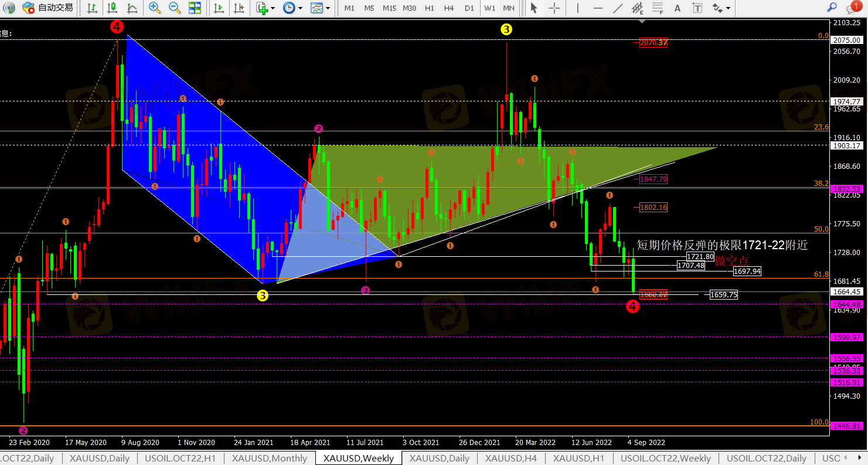
Task: Open the search magnifier icon
Action: point(831,8)
